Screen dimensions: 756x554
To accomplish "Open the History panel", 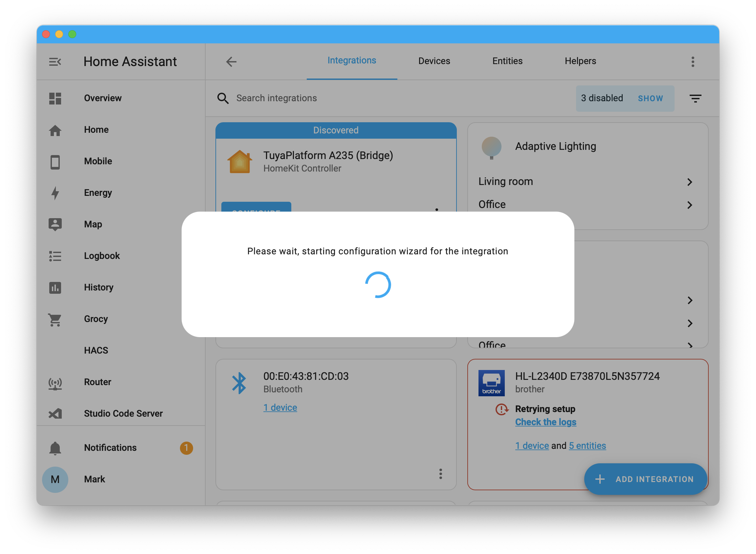I will [x=99, y=288].
